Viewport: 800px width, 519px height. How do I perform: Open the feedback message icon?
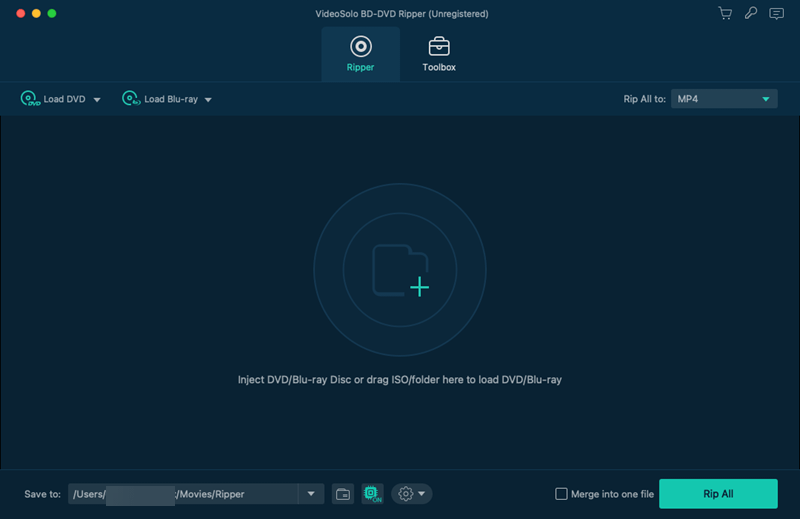(x=777, y=13)
